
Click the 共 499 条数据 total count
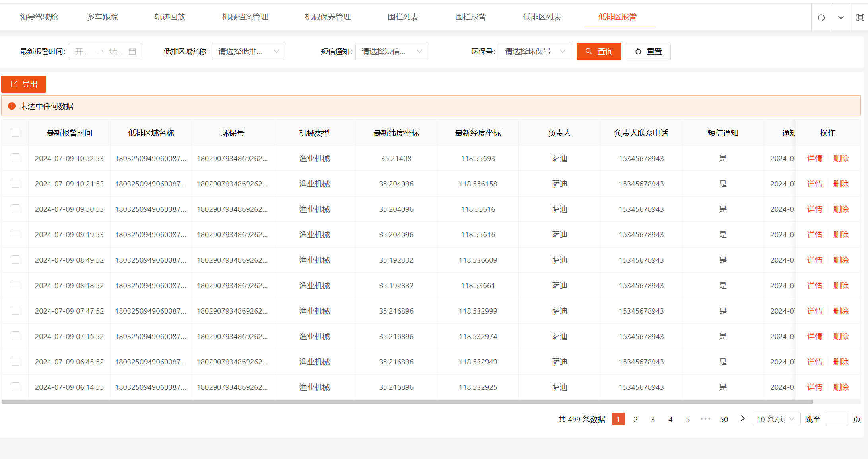point(581,419)
